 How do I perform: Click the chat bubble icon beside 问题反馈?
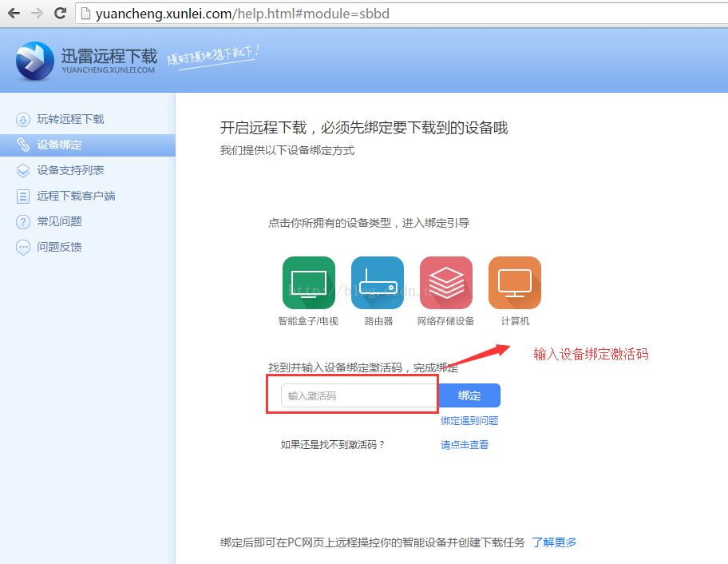pos(22,247)
